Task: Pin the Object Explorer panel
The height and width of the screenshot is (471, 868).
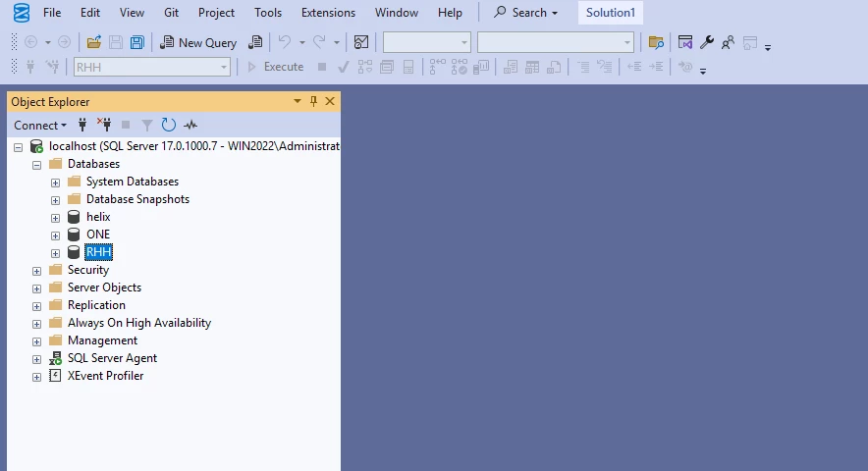Action: pyautogui.click(x=313, y=101)
